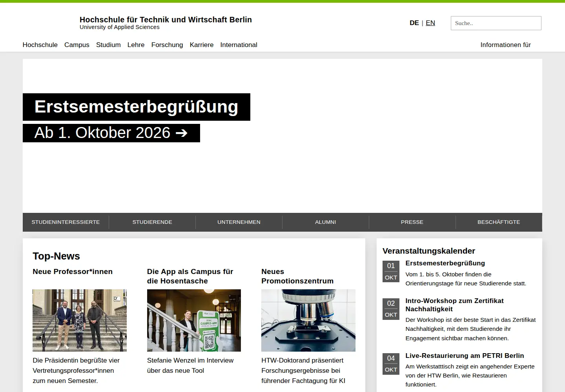Go to Alumni section

click(326, 222)
